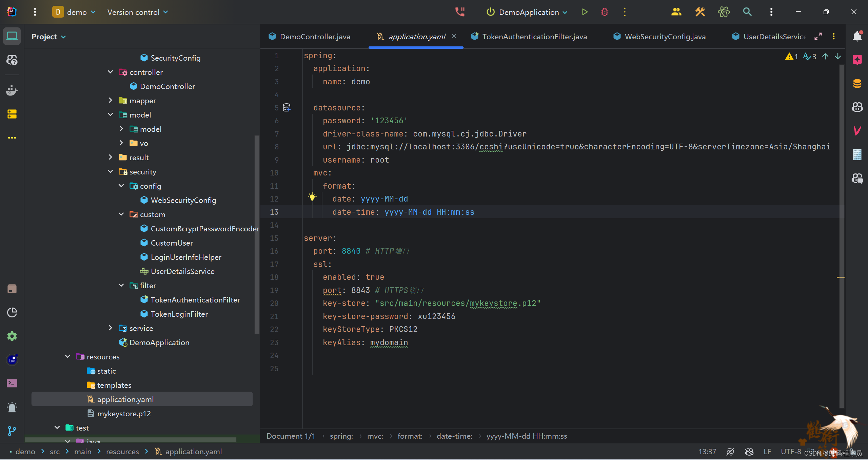Click the Settings gear icon in sidebar
The width and height of the screenshot is (868, 460).
[x=13, y=336]
